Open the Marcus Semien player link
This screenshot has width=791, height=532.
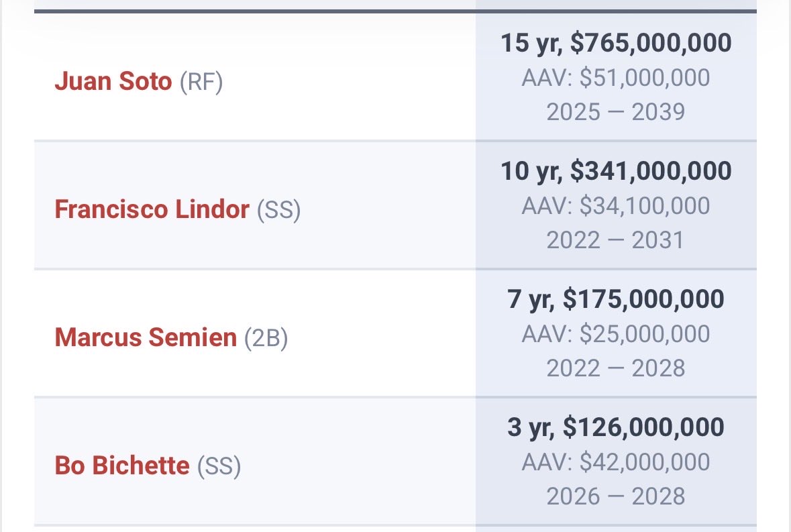coord(146,337)
